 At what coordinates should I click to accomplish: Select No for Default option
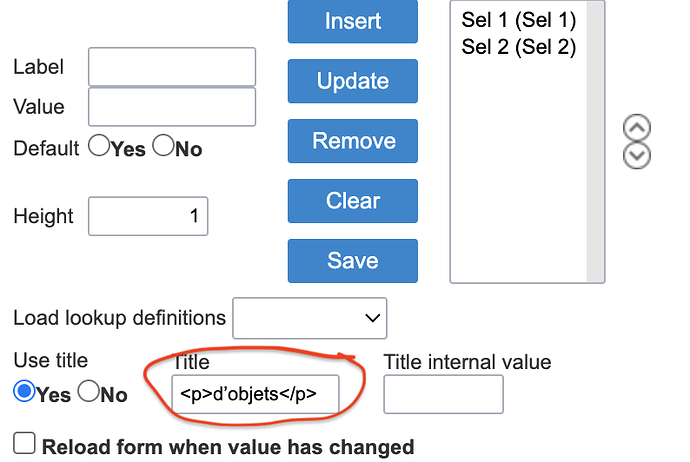pos(163,146)
